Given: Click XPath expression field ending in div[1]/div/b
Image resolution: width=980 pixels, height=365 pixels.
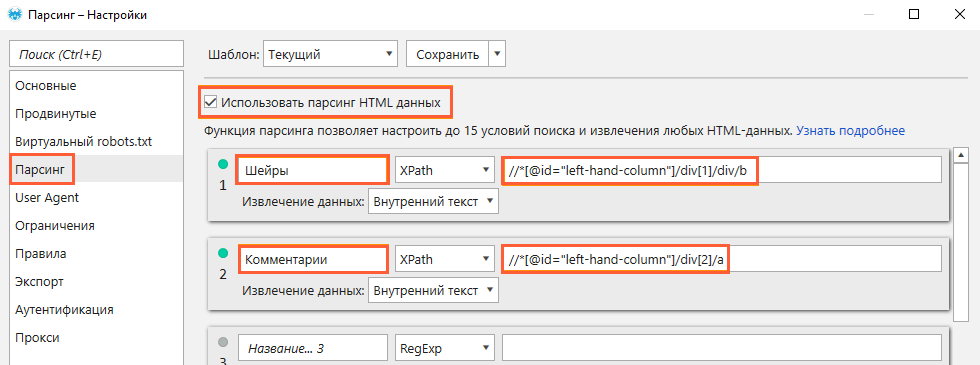Looking at the screenshot, I should [722, 171].
